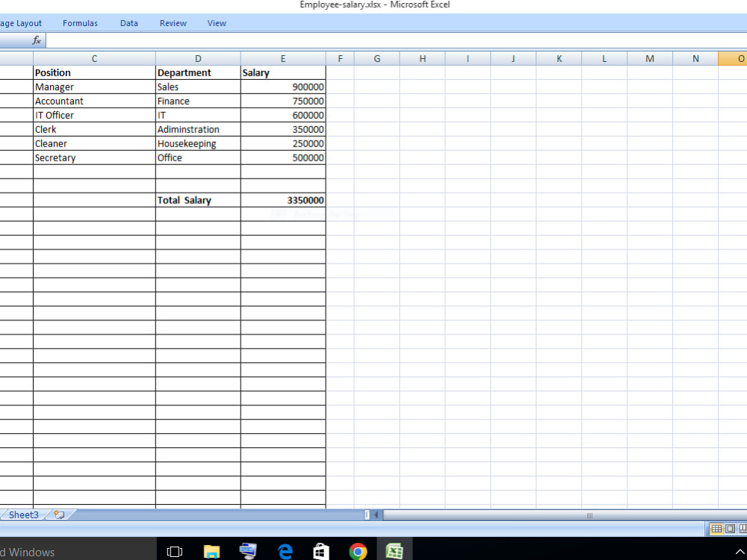
Task: Select column M header
Action: [x=650, y=58]
